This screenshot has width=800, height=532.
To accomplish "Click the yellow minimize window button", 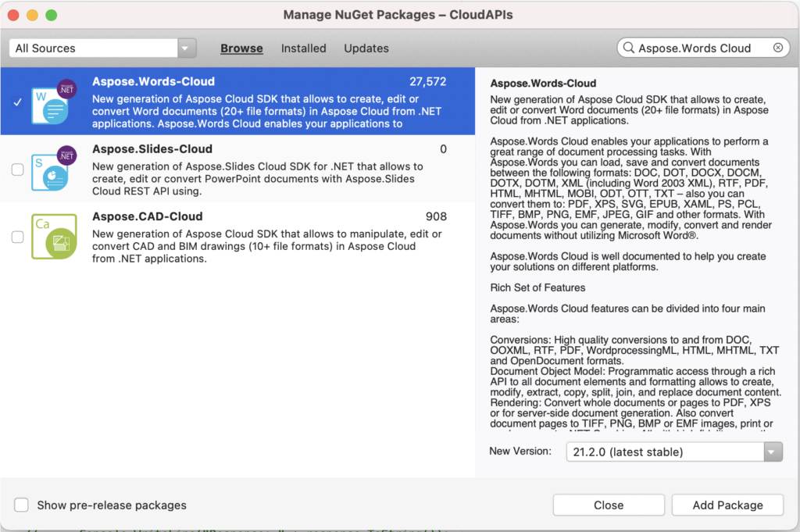I will [32, 15].
